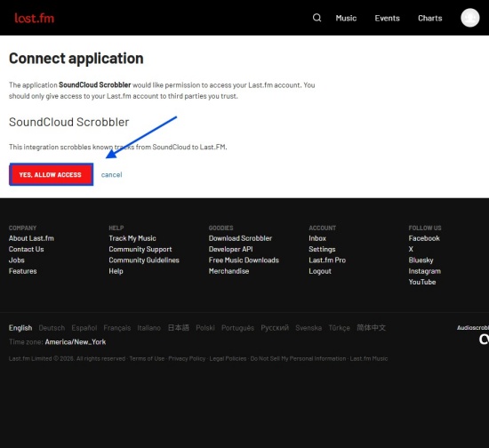
Task: Switch language to Português
Action: coord(237,328)
